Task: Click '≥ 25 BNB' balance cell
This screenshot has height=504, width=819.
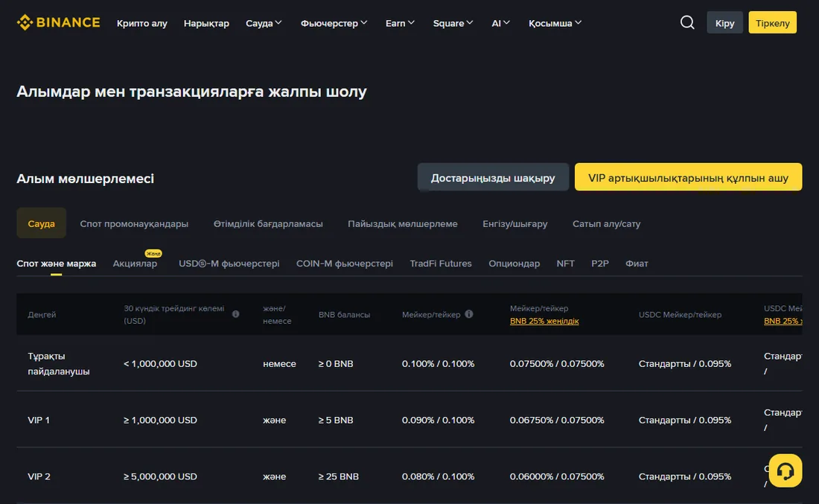Action: pos(339,476)
